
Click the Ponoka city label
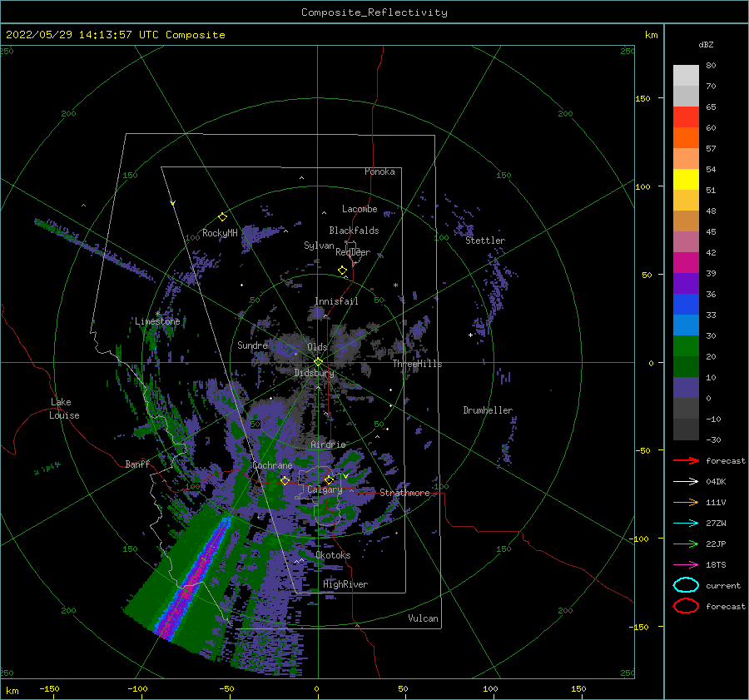379,171
